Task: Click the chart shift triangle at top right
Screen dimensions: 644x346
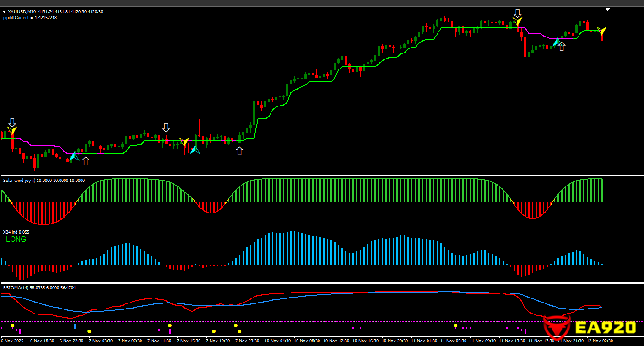Action: point(607,9)
